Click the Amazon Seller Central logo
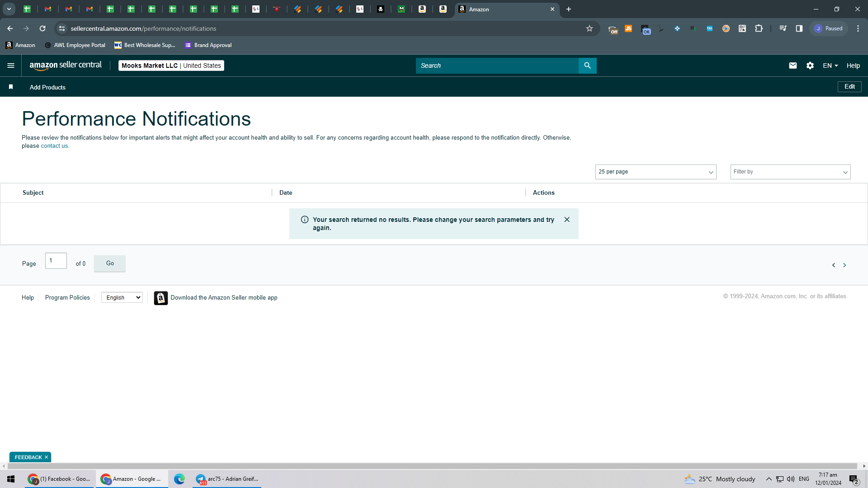This screenshot has height=488, width=868. [66, 66]
